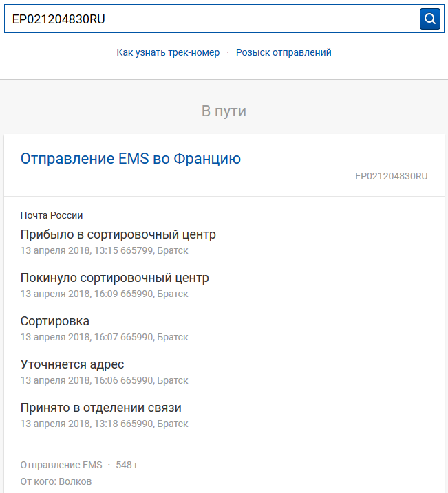Click the 13:18 665990 Братск timestamp
Viewport: 448px width, 493px height.
click(x=104, y=424)
